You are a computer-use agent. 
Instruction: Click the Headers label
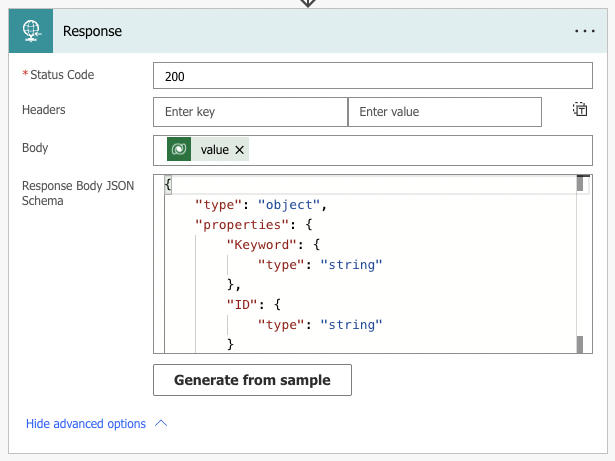(44, 109)
